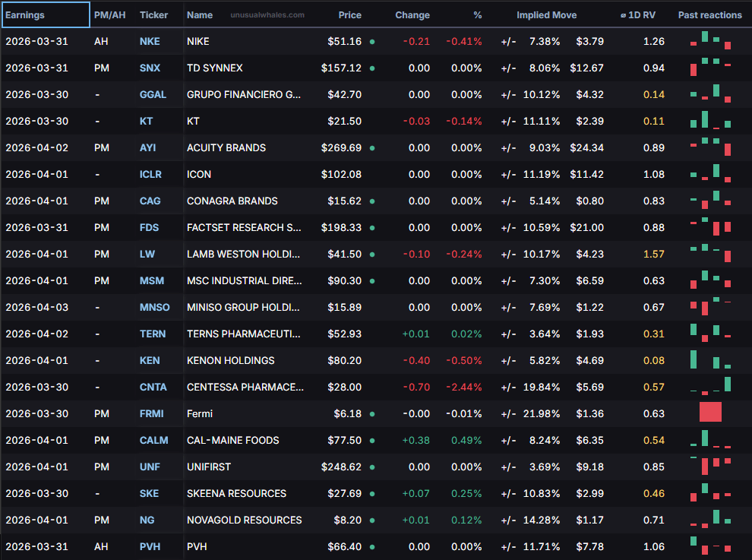This screenshot has width=752, height=560.
Task: Open AYI ticker link
Action: (147, 148)
